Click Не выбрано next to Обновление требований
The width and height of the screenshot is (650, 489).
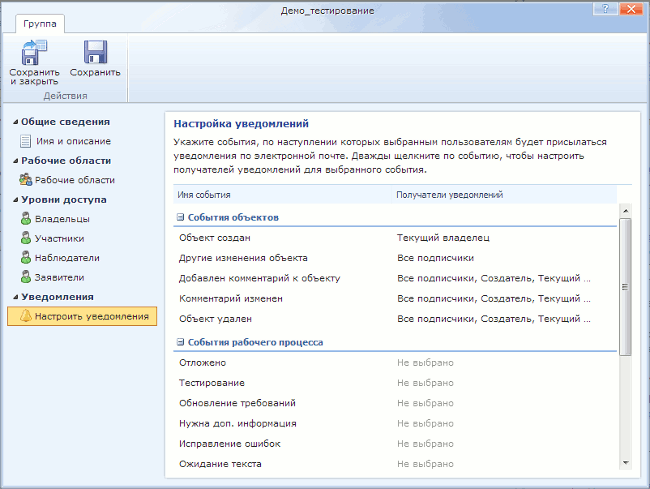(425, 403)
